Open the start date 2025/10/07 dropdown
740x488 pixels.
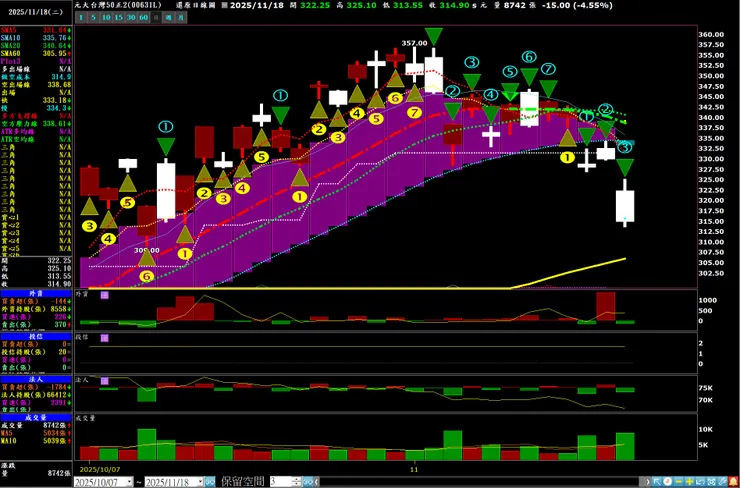tap(129, 482)
